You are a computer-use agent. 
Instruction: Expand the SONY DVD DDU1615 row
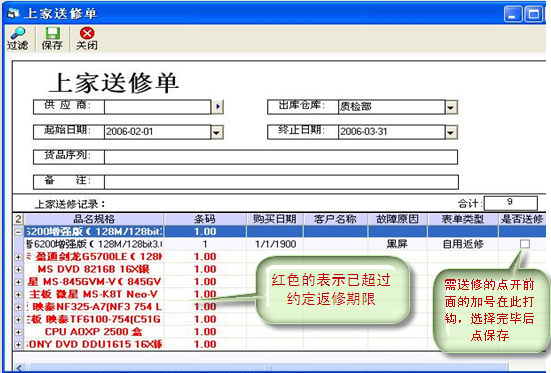tap(18, 345)
